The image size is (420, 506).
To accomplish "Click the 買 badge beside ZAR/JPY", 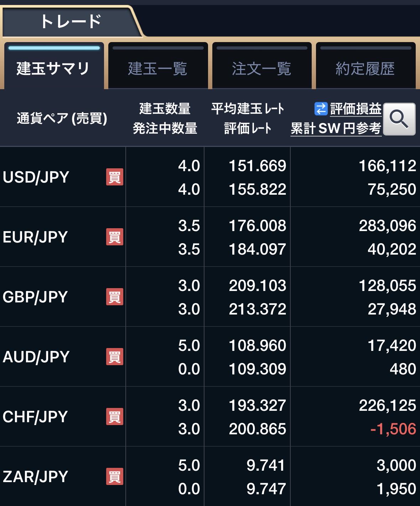I will point(114,476).
